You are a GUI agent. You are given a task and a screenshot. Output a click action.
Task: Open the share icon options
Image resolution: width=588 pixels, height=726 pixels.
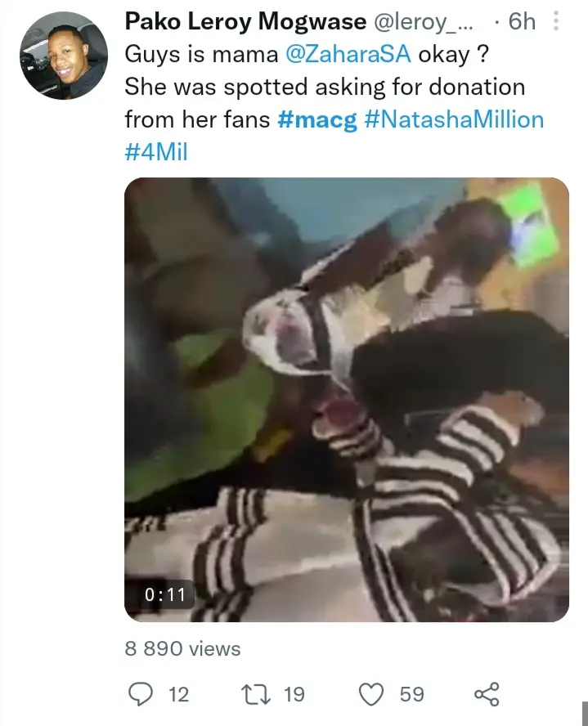487,694
